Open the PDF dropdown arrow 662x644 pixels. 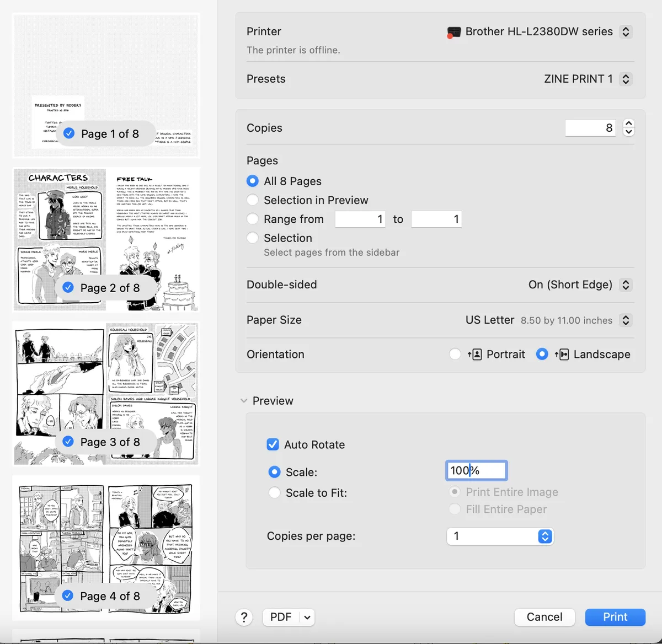point(307,618)
